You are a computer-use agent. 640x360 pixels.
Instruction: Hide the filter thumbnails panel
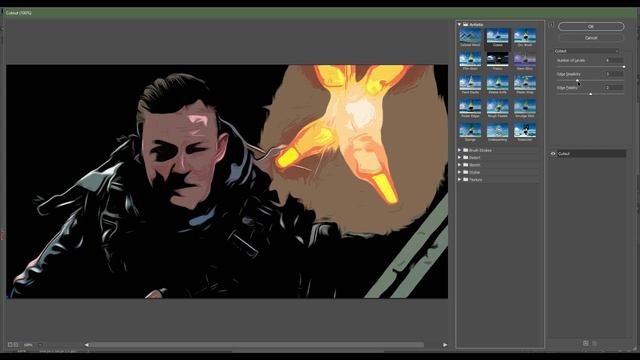pos(551,25)
